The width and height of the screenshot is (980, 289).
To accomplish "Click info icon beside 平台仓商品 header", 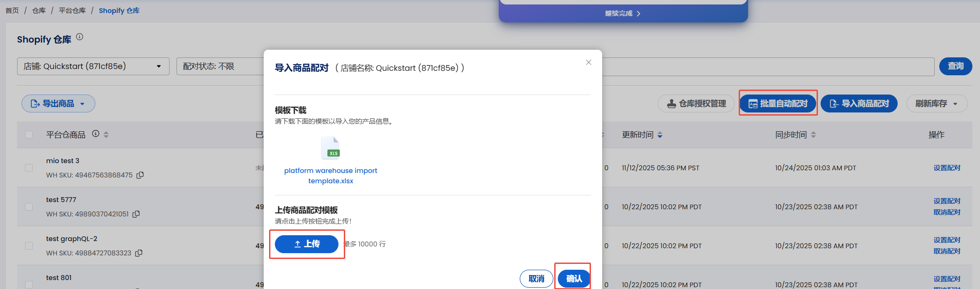I will [x=95, y=134].
